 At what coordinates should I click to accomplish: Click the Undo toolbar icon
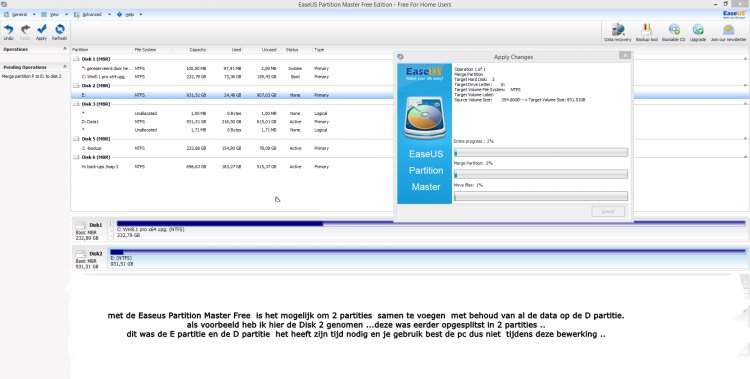click(9, 30)
